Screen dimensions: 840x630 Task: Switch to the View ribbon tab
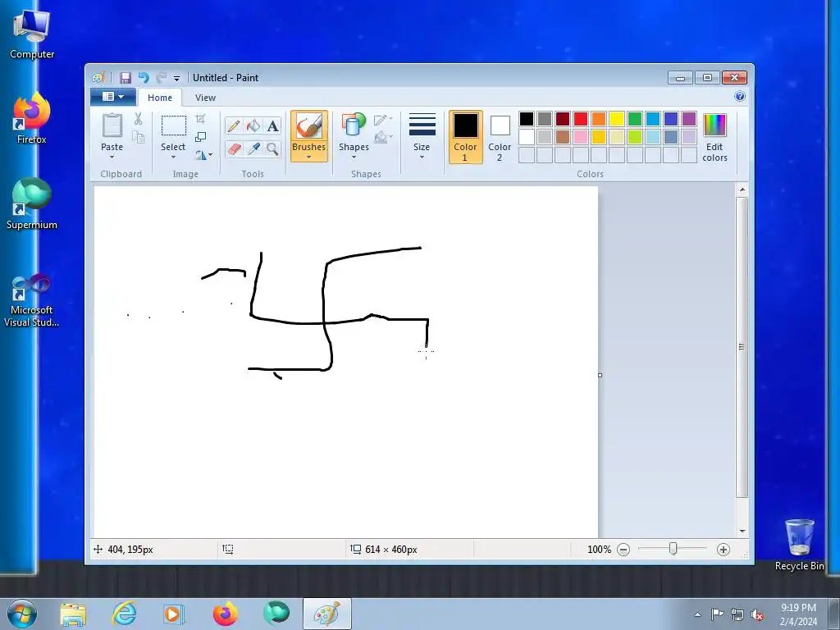[x=205, y=98]
